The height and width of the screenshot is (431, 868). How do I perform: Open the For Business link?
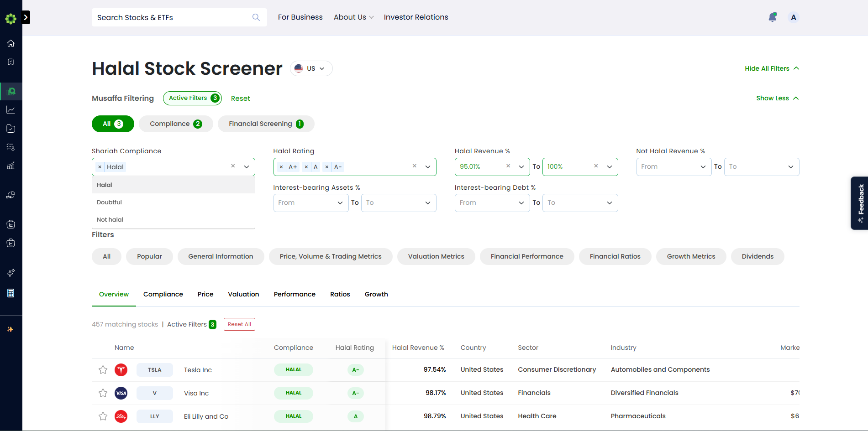(300, 17)
